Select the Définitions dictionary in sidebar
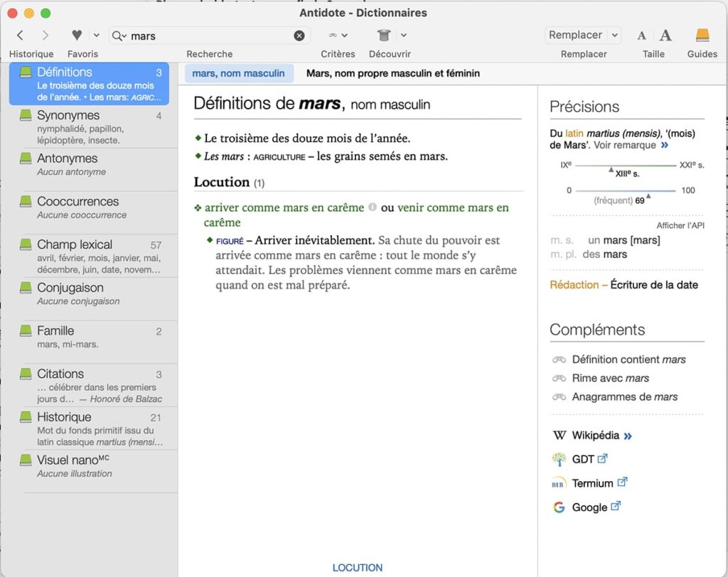Viewport: 728px width, 577px height. 89,84
